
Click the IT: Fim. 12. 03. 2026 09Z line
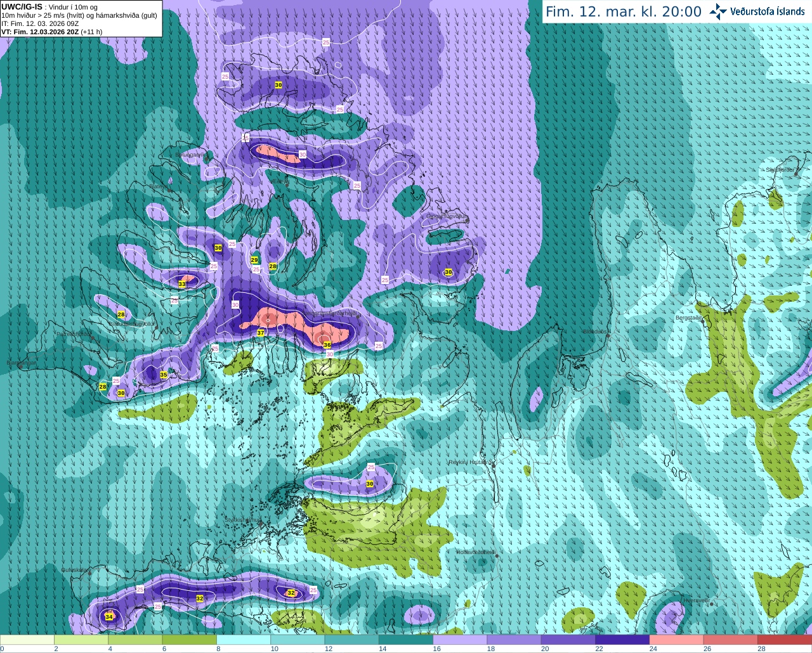[x=40, y=23]
